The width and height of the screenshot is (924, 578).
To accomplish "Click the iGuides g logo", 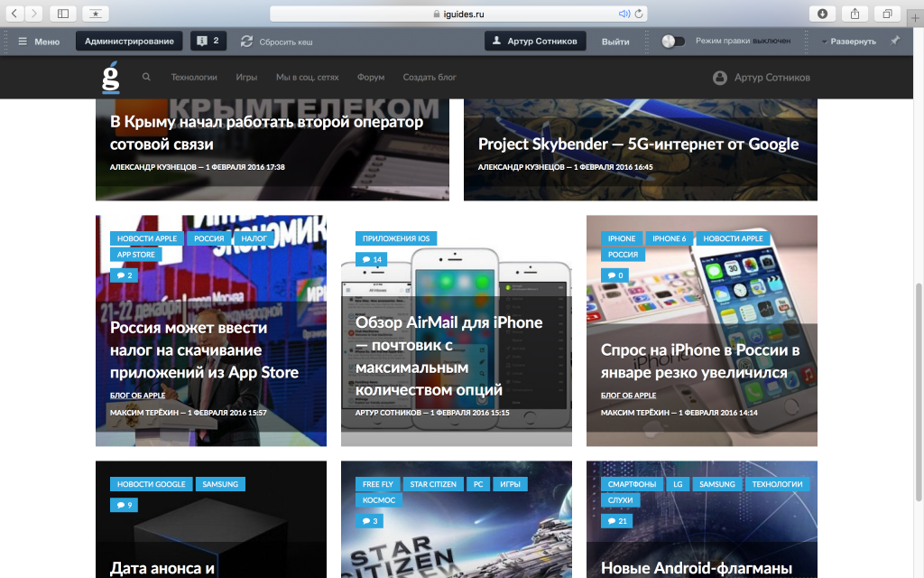I will click(111, 78).
